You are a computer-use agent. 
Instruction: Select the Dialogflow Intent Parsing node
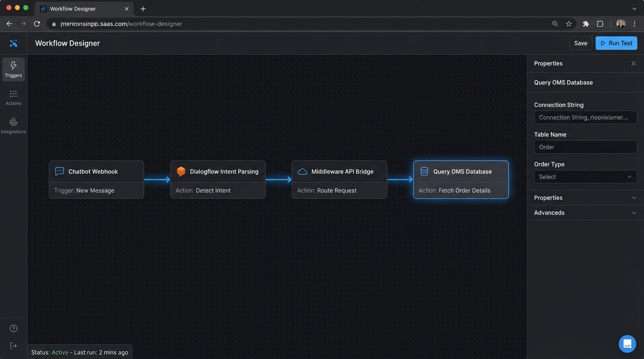pos(218,180)
